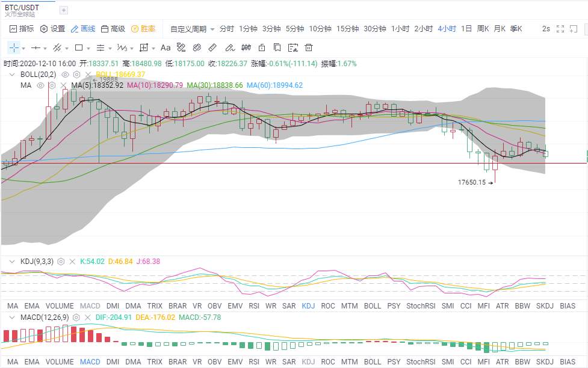Screen dimensions: 588x368
Task: Add new tab with plus icon
Action: point(64,10)
